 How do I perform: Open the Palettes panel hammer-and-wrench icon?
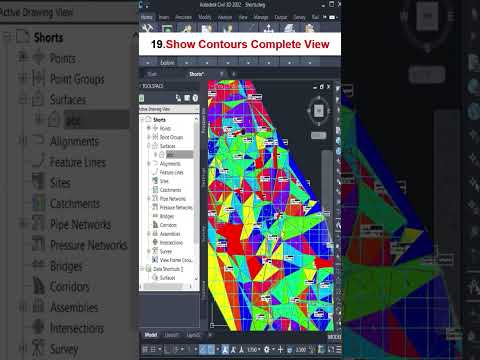point(147,28)
